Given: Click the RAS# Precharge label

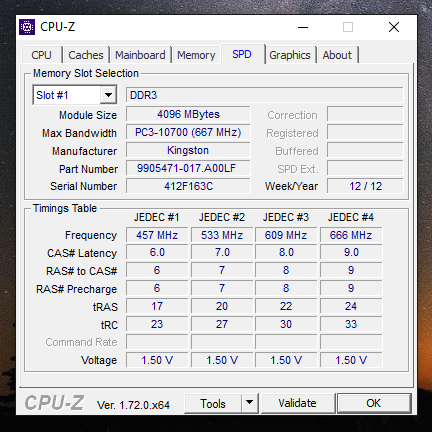Looking at the screenshot, I should tap(76, 289).
